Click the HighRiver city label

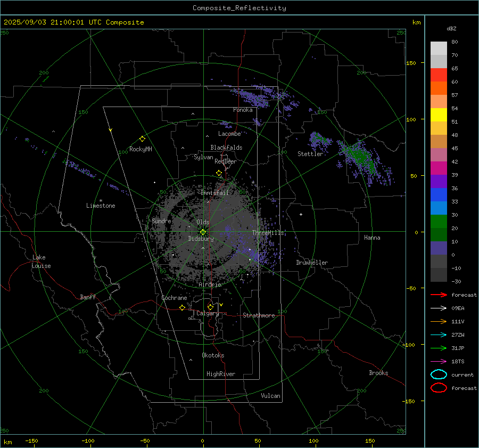[221, 374]
